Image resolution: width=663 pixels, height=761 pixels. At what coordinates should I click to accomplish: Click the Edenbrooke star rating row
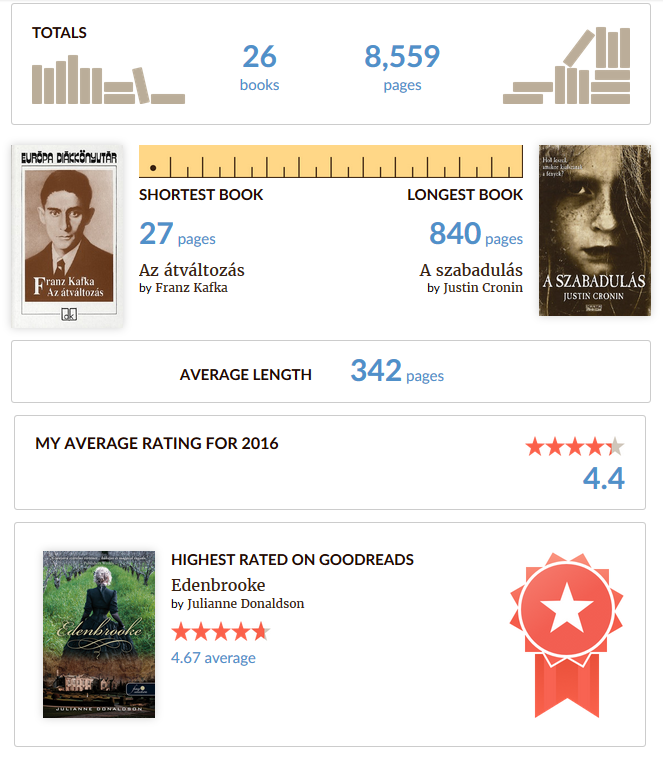[221, 631]
